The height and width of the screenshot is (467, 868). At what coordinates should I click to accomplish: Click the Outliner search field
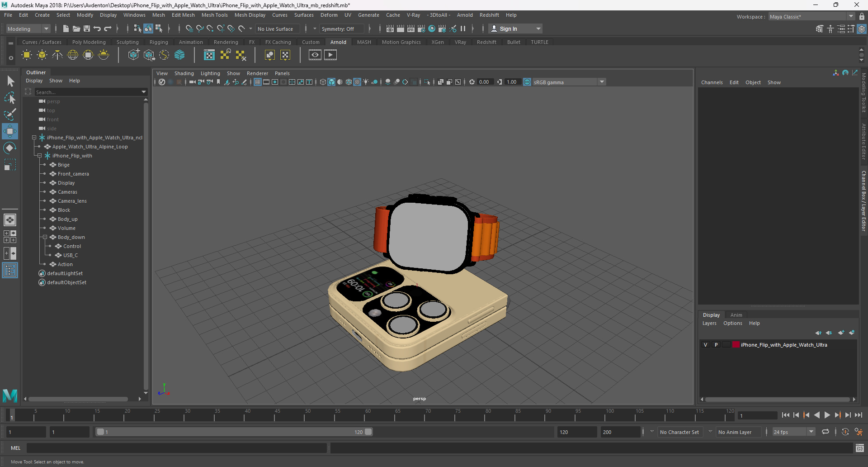click(88, 92)
